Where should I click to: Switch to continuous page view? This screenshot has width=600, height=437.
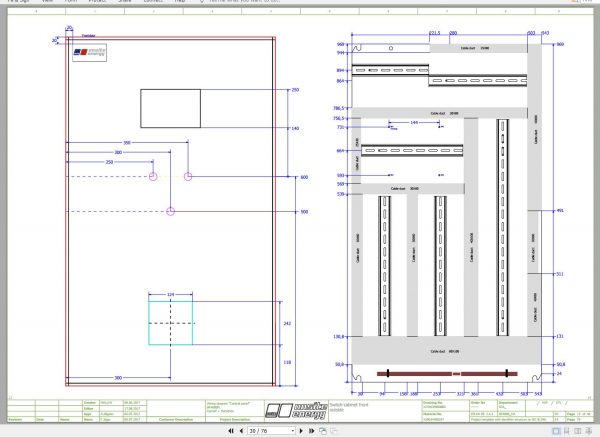tap(567, 431)
